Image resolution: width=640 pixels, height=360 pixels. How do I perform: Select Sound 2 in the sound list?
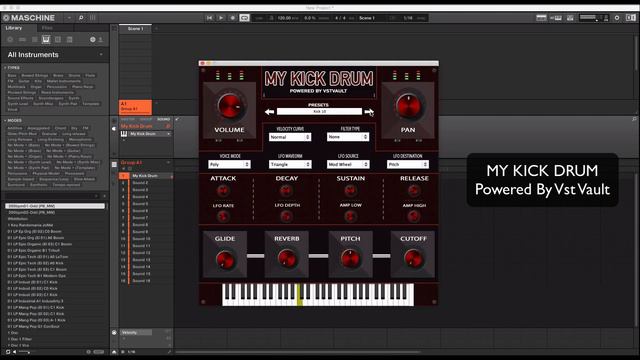[x=146, y=183]
